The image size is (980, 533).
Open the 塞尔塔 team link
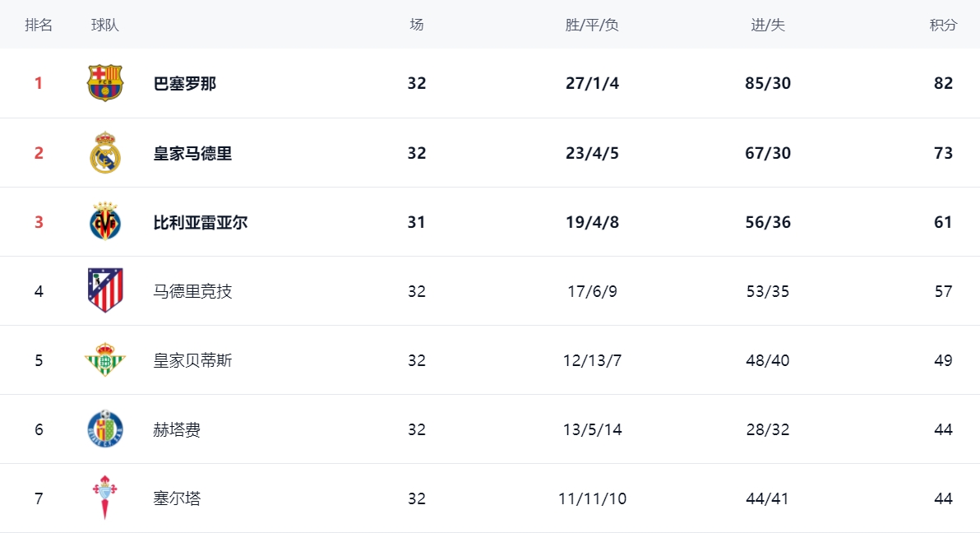tap(177, 498)
